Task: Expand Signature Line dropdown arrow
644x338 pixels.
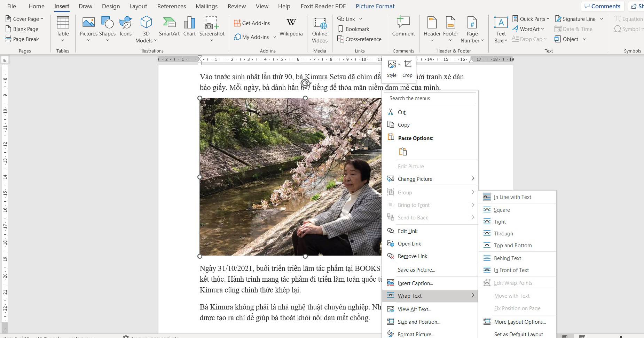Action: 602,19
